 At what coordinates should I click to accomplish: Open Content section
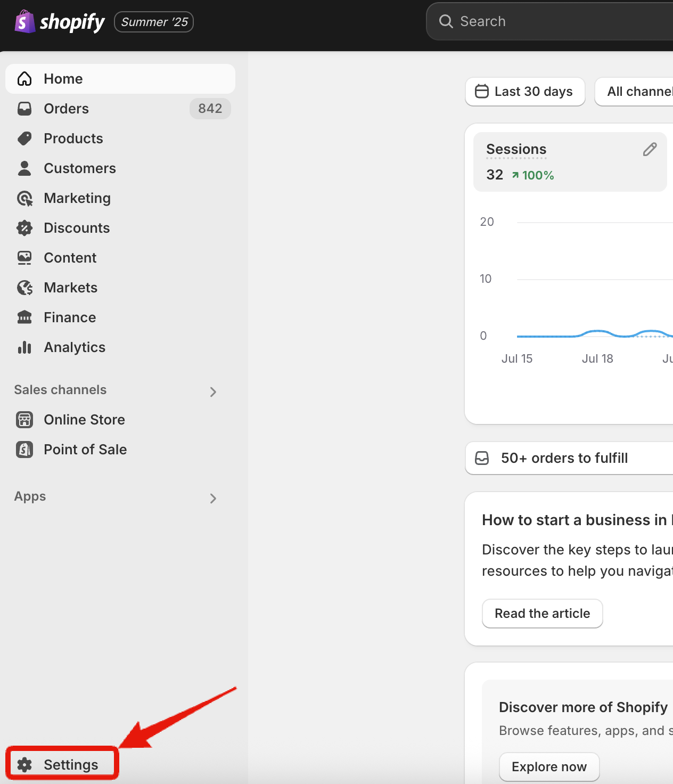[x=70, y=258]
